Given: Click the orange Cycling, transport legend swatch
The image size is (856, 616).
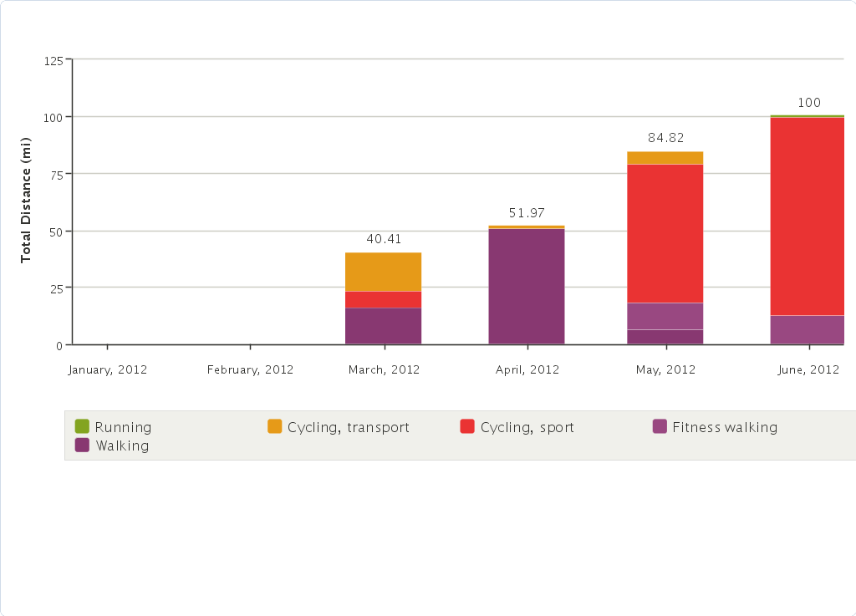Looking at the screenshot, I should (x=275, y=426).
